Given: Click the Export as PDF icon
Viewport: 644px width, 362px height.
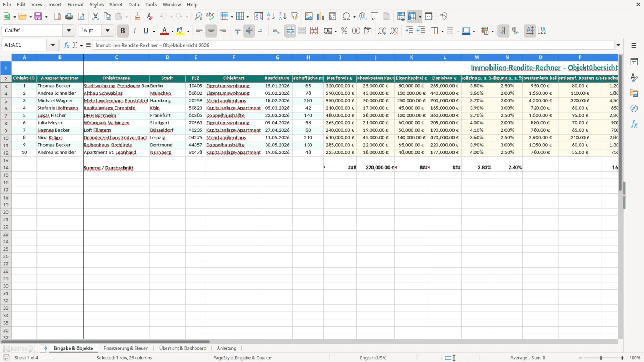Looking at the screenshot, I should (57, 17).
